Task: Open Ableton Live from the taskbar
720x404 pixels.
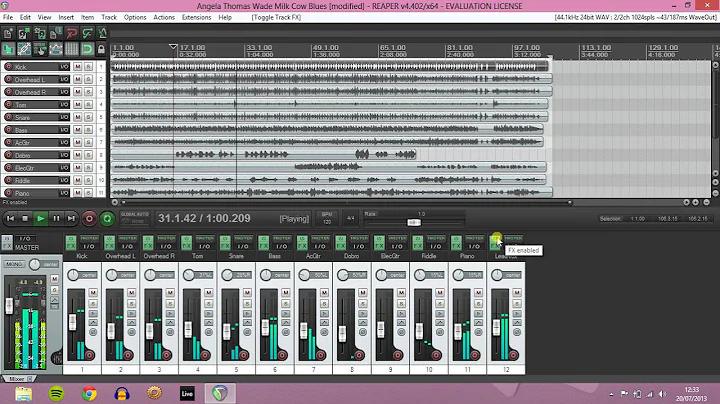Action: pos(187,393)
